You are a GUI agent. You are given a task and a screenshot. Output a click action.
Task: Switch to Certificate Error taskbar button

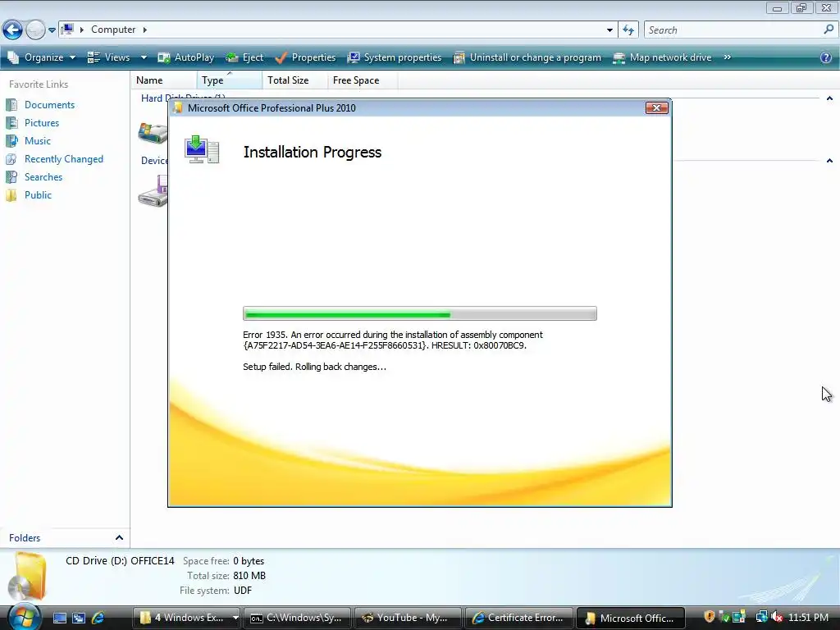click(518, 619)
